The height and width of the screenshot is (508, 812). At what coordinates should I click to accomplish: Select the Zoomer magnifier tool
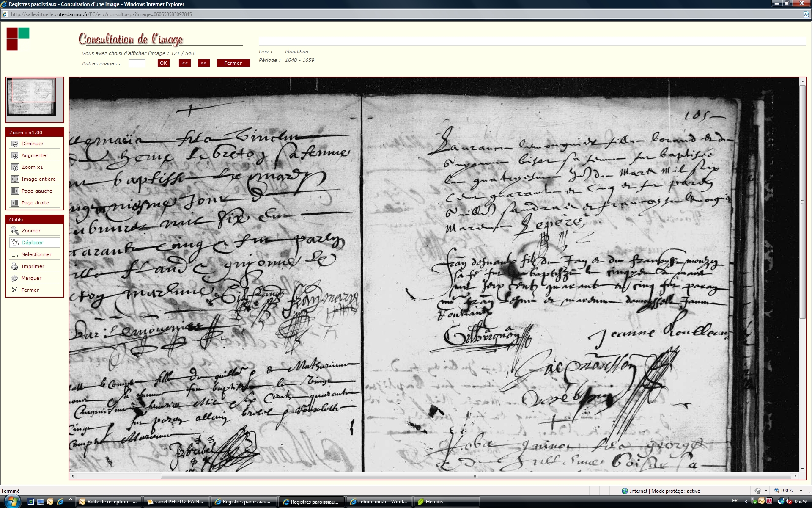tap(15, 231)
